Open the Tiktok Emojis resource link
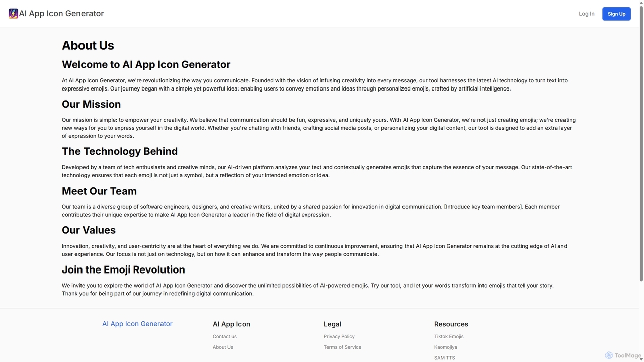 point(449,337)
